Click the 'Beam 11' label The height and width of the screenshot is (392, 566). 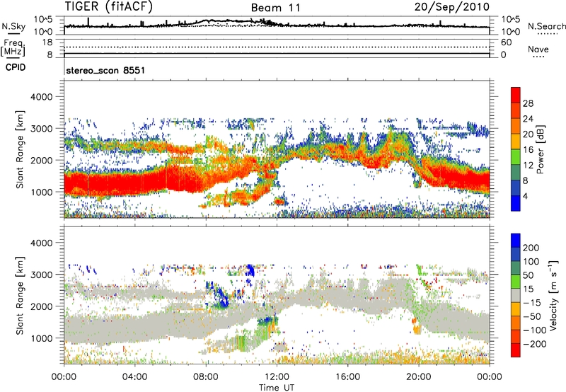click(x=275, y=8)
